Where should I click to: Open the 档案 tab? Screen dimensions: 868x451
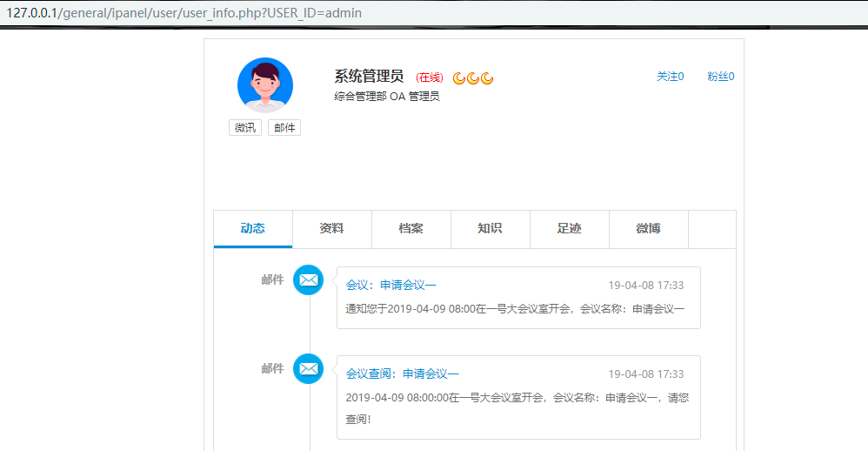click(x=411, y=229)
